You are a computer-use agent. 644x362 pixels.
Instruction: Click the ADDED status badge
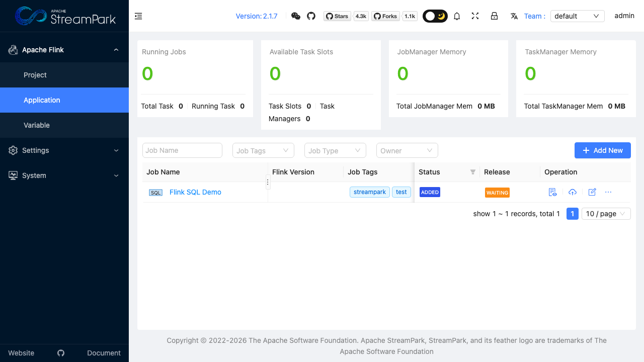[430, 192]
